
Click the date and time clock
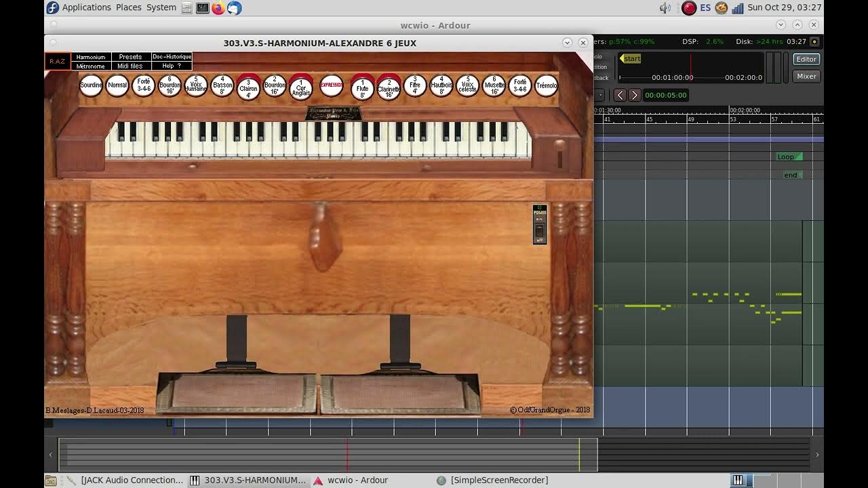[x=785, y=7]
